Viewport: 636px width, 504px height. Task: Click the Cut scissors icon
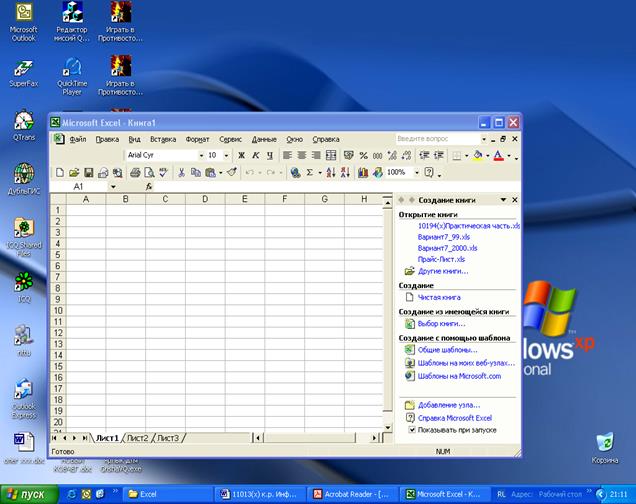(x=182, y=172)
